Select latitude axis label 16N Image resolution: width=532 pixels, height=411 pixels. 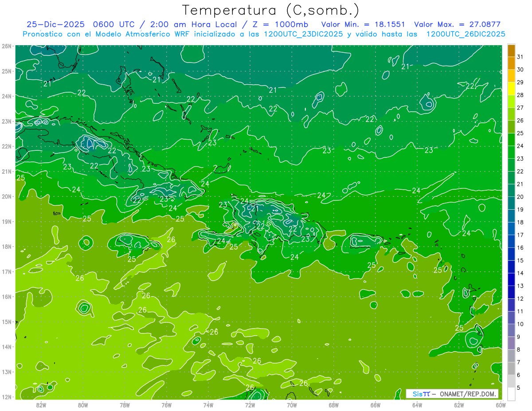click(x=6, y=297)
